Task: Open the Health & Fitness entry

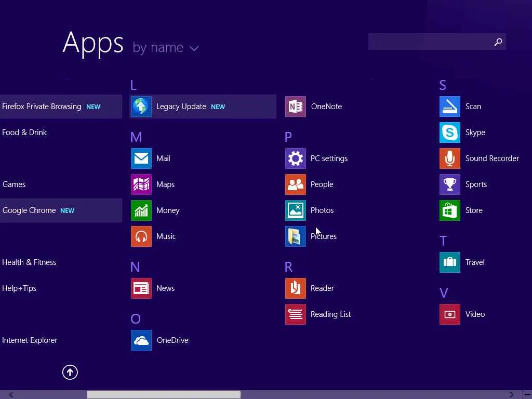Action: (29, 262)
